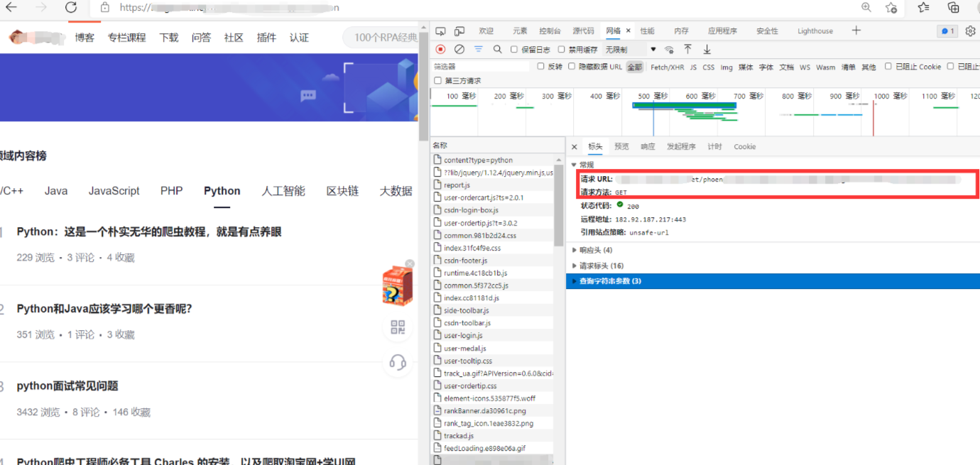Click the issues counter badge

947,31
